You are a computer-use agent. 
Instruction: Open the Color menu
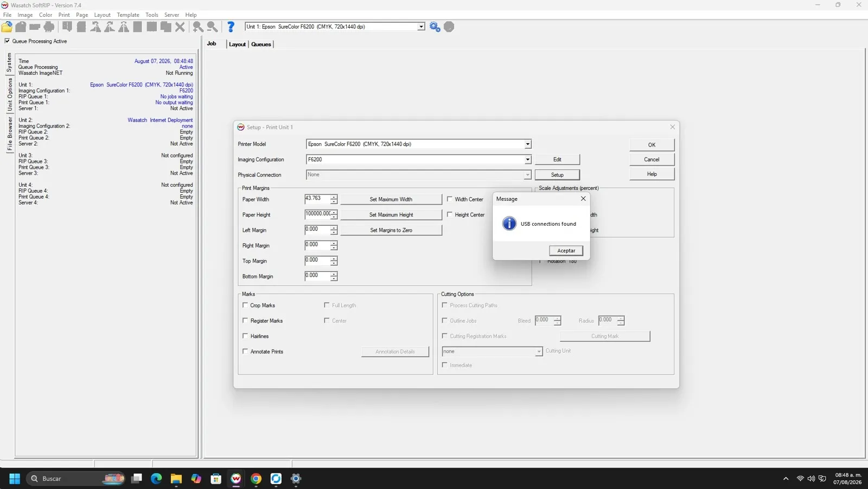click(x=46, y=15)
